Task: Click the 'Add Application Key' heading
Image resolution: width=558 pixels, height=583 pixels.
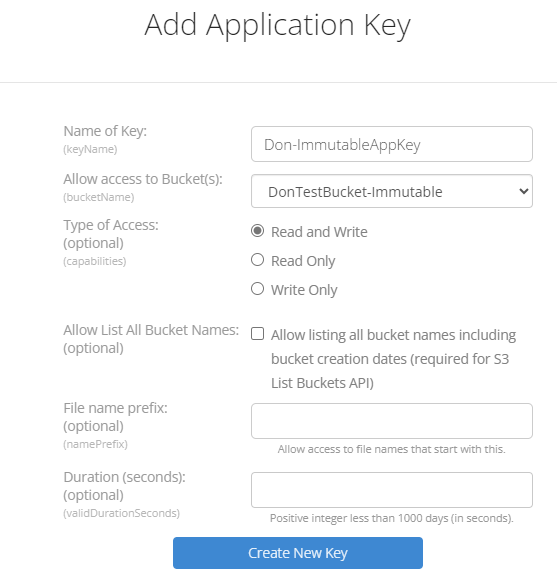Action: coord(277,25)
